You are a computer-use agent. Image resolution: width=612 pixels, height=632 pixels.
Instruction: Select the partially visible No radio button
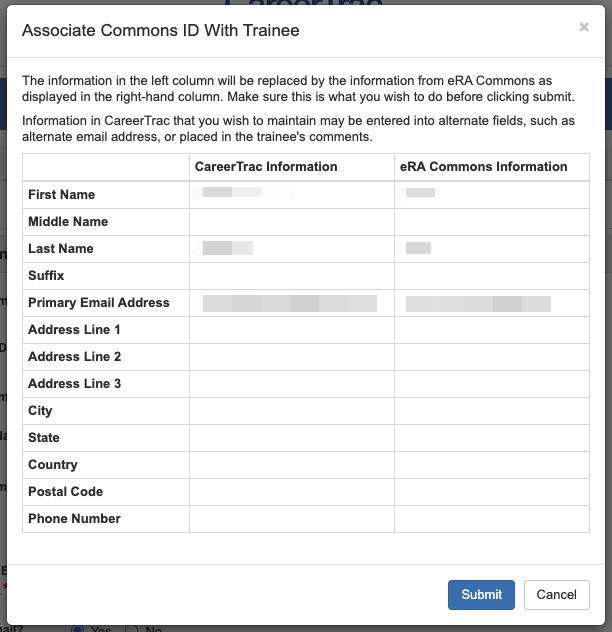tap(131, 629)
